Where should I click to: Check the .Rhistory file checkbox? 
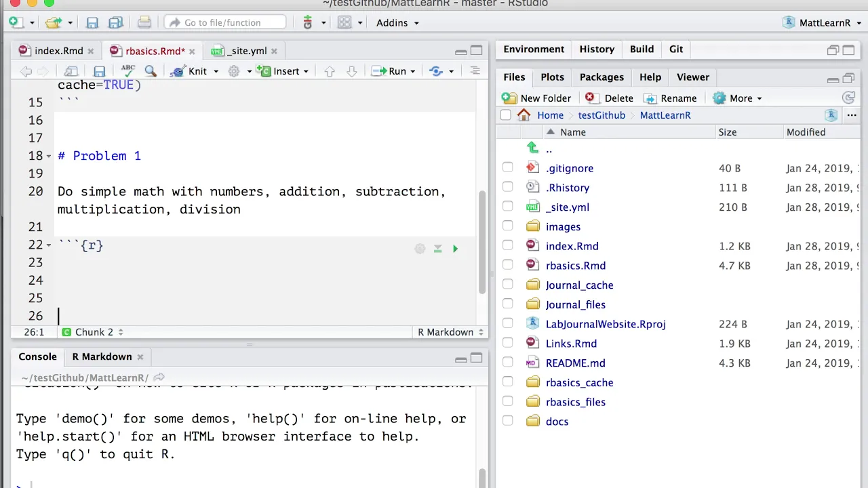pos(508,188)
